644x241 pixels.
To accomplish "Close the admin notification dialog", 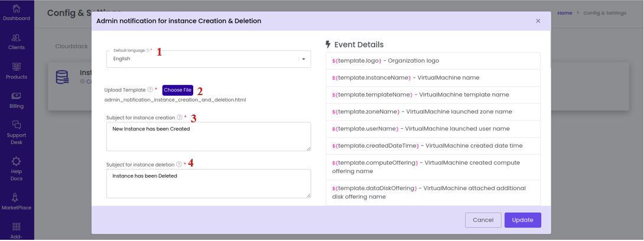I will [538, 21].
